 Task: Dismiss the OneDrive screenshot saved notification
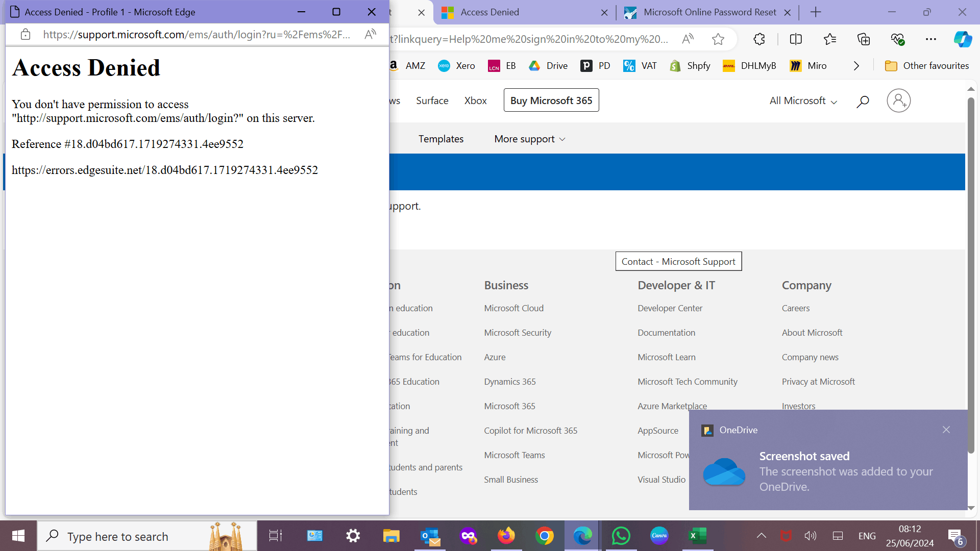click(x=946, y=430)
